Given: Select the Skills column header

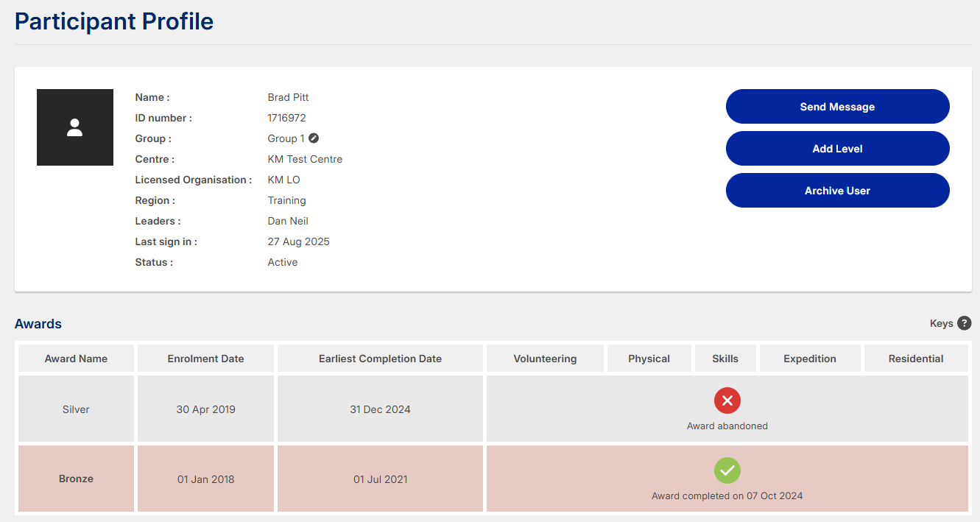Looking at the screenshot, I should (725, 359).
